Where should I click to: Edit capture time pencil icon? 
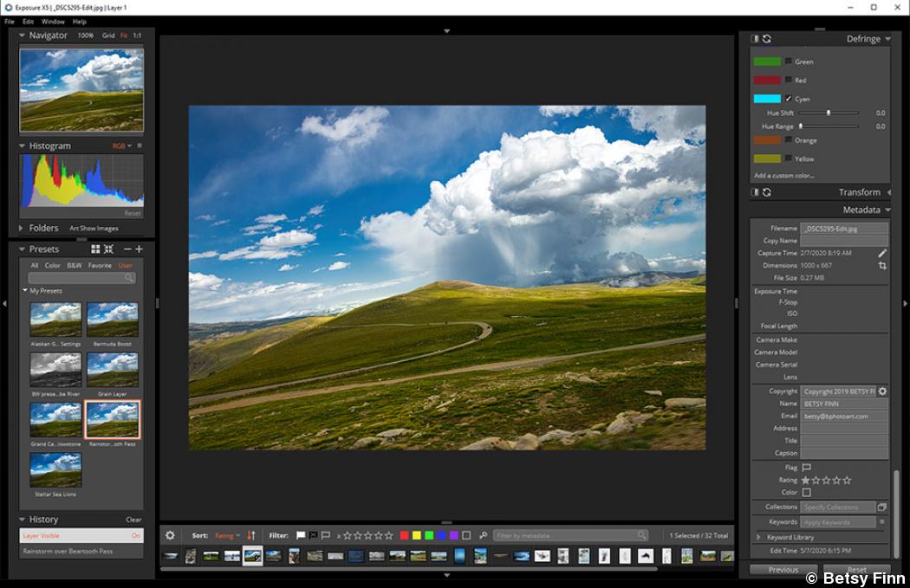pos(882,253)
